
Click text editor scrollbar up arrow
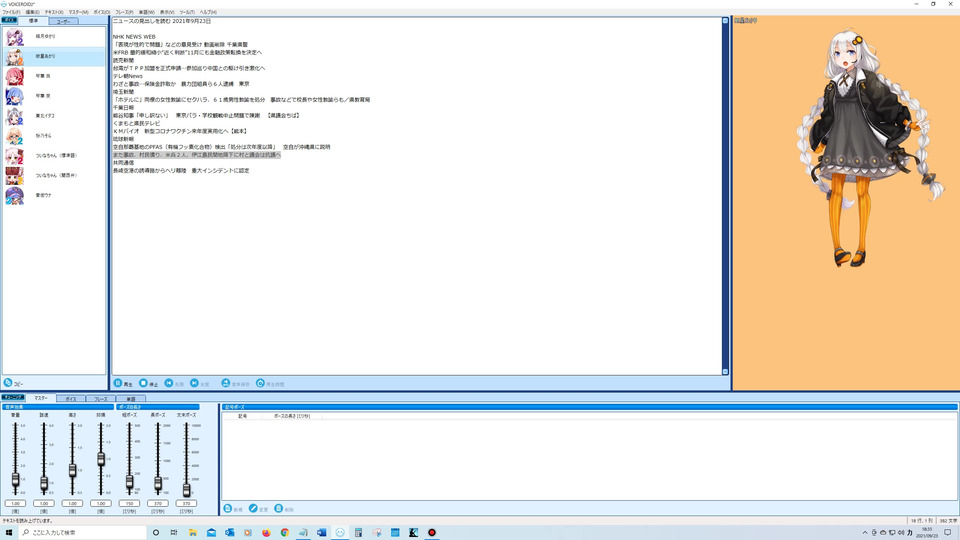tap(726, 21)
